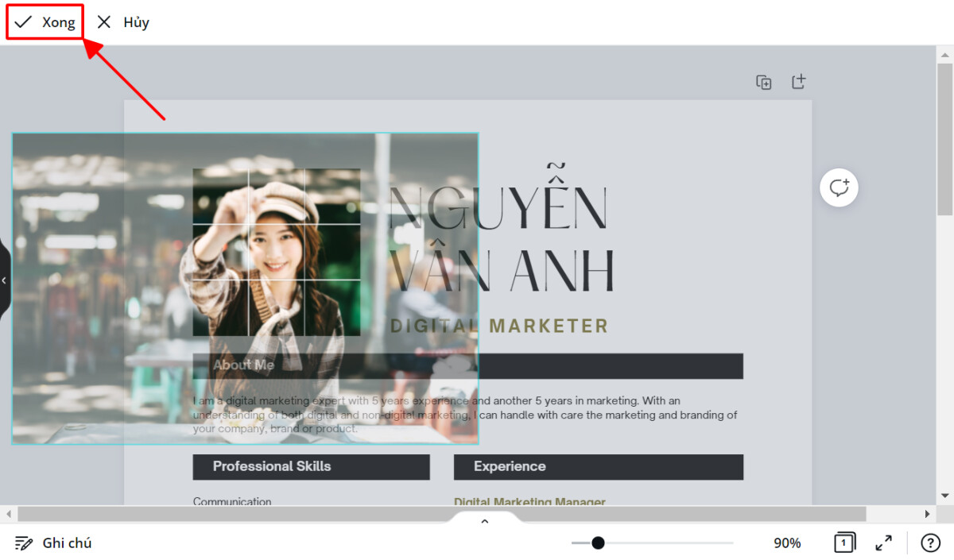
Task: Open the page grid view icon
Action: tap(844, 543)
